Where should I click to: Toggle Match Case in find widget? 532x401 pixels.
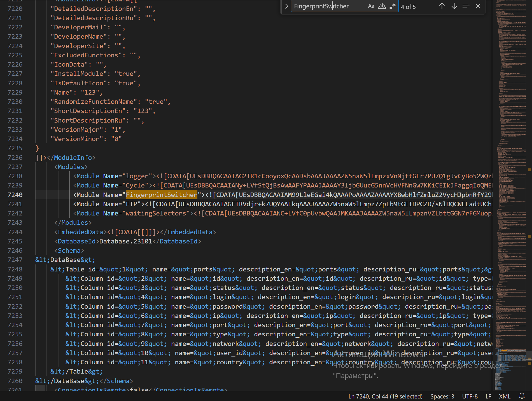[x=371, y=6]
